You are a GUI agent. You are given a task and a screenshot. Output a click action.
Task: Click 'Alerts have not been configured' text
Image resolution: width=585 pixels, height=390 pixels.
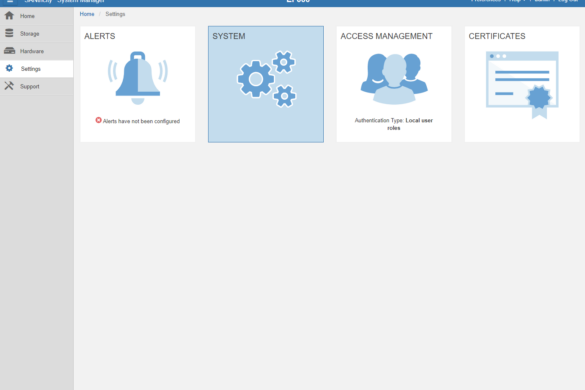141,121
